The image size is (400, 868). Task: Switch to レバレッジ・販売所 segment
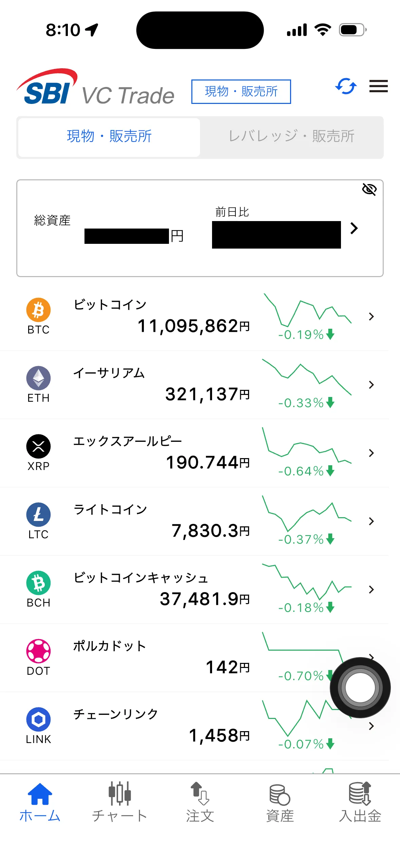[291, 137]
